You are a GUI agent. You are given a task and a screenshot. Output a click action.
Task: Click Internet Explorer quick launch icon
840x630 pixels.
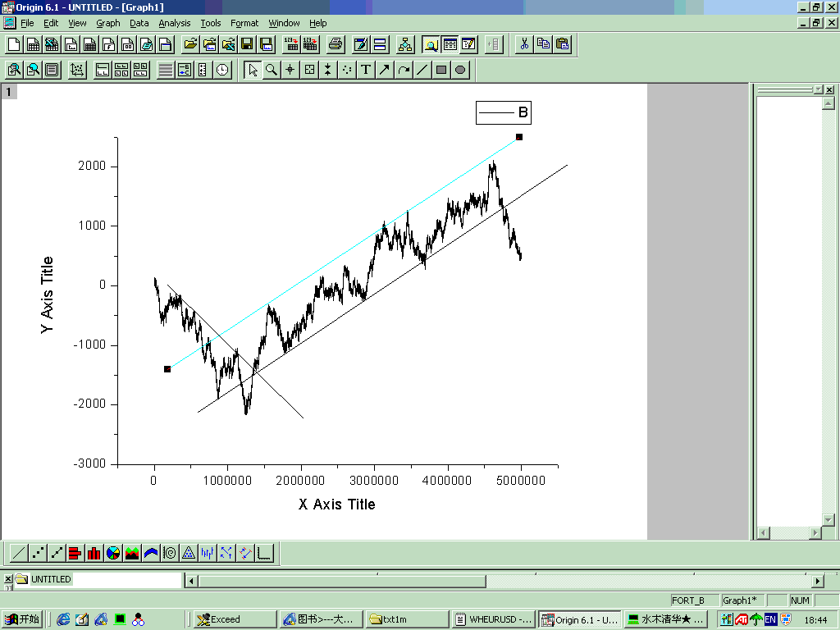[x=63, y=619]
